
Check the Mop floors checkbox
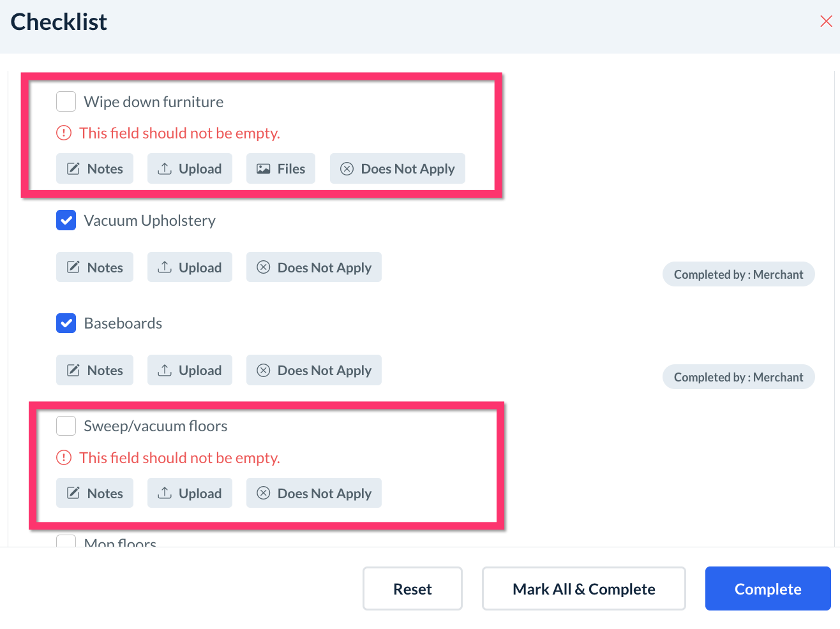point(66,542)
